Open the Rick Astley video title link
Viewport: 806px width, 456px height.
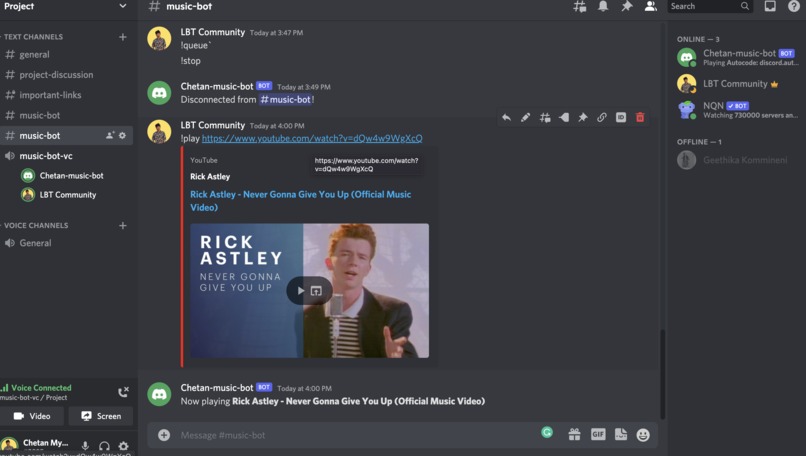[301, 200]
